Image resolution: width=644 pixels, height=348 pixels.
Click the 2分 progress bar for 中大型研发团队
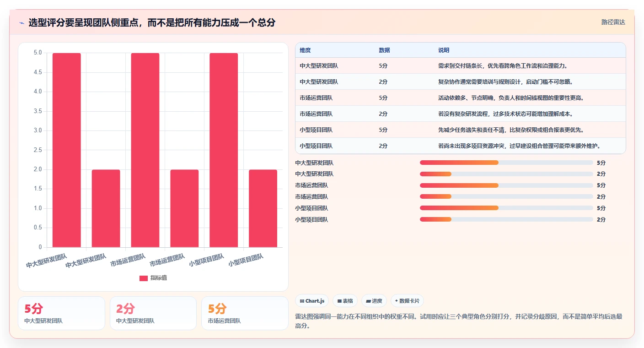506,174
